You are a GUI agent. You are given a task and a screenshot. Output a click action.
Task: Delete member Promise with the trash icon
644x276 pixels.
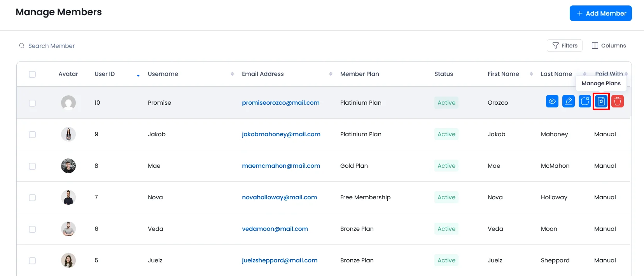pos(617,101)
